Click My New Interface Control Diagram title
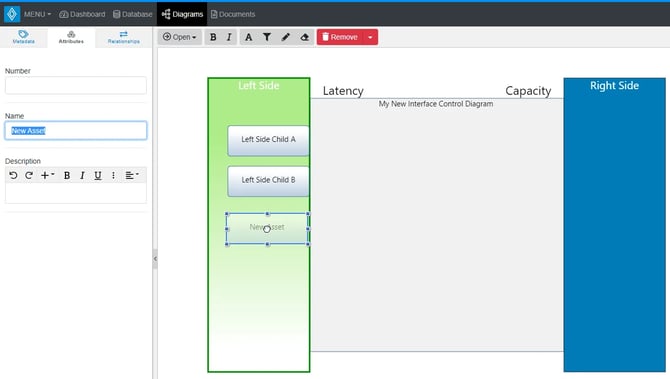Screen dimensions: 670x379 click(x=436, y=104)
